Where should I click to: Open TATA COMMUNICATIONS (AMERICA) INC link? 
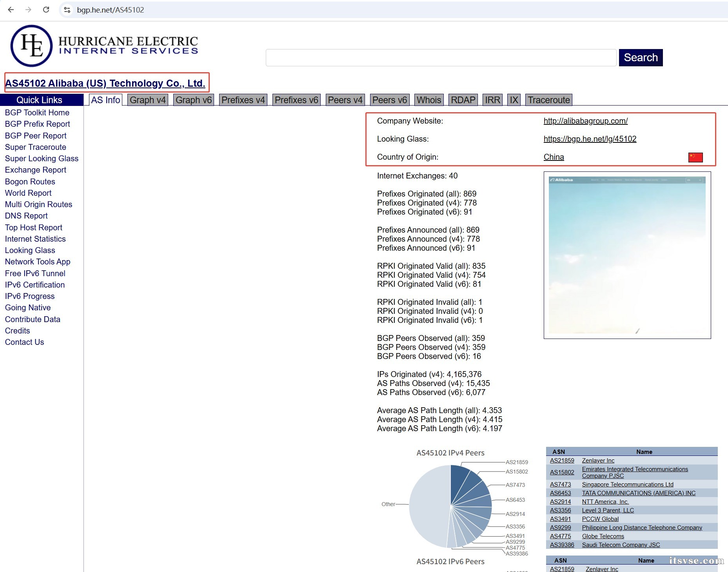click(x=639, y=493)
